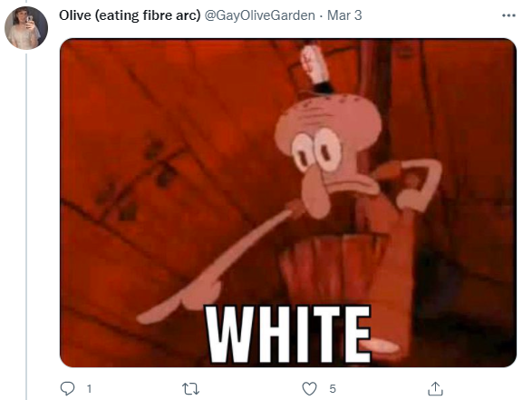Click the WHITE caption text on the GIF

pos(289,335)
